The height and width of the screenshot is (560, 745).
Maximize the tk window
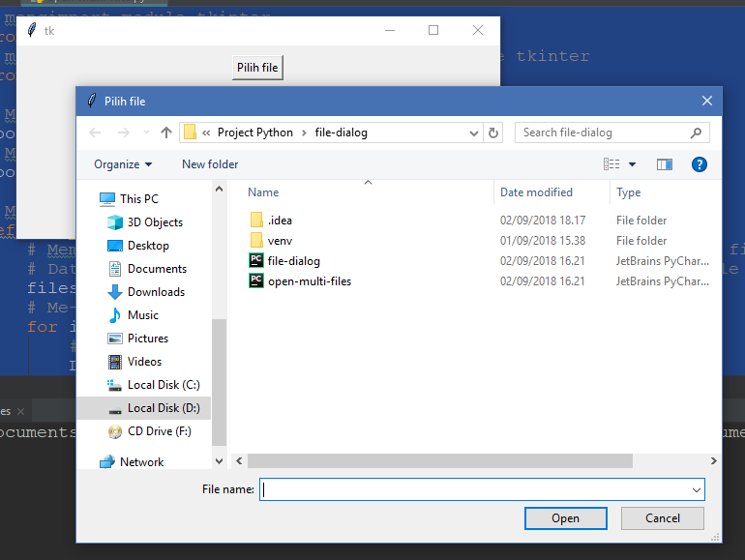tap(433, 30)
